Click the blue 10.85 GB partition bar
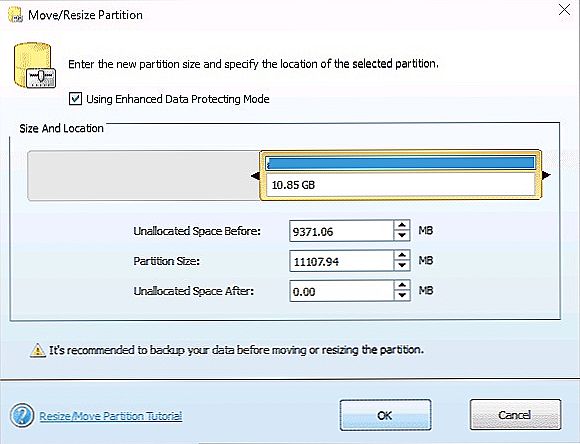 coord(401,163)
